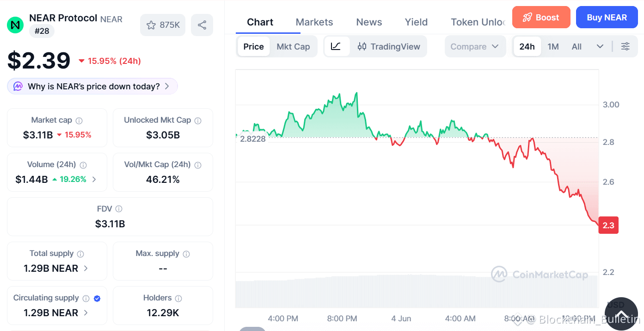Select the 1M time range

[553, 46]
